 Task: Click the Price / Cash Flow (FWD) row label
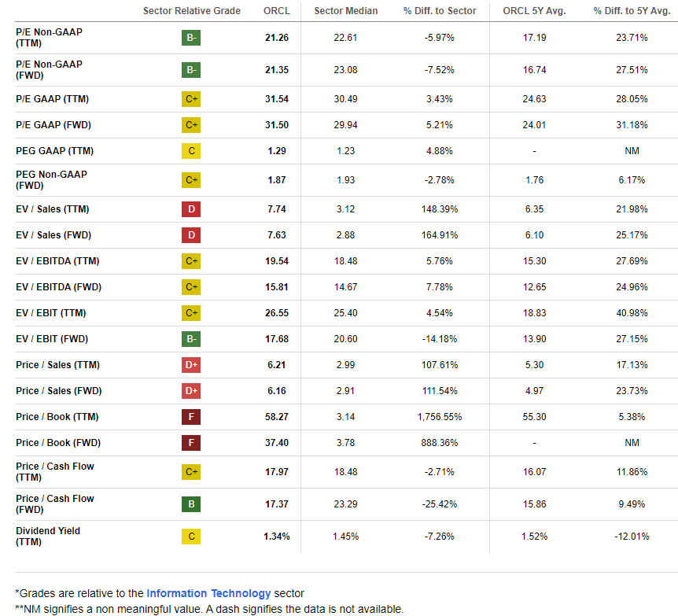55,504
